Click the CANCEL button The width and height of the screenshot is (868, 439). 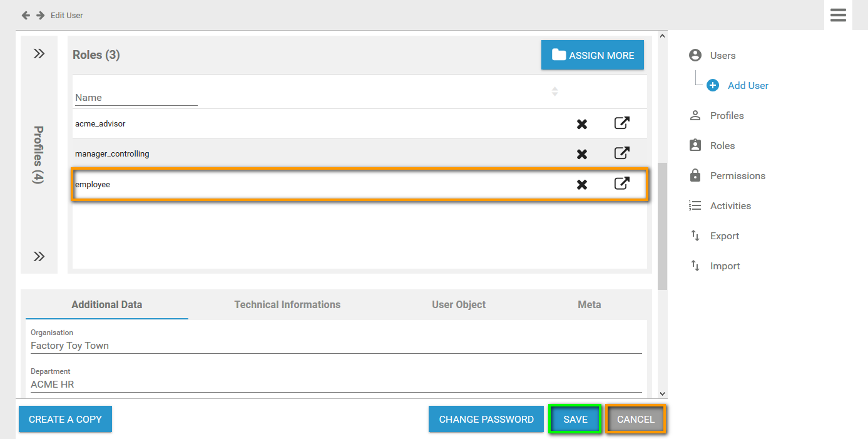635,419
